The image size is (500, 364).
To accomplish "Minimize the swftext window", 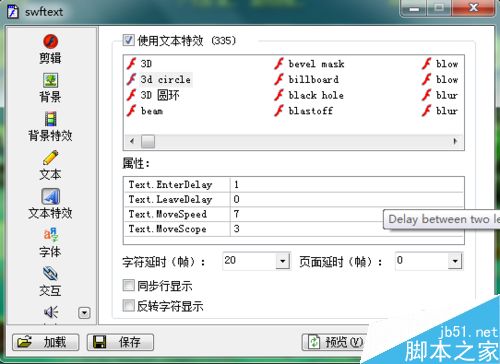I will coord(414,8).
